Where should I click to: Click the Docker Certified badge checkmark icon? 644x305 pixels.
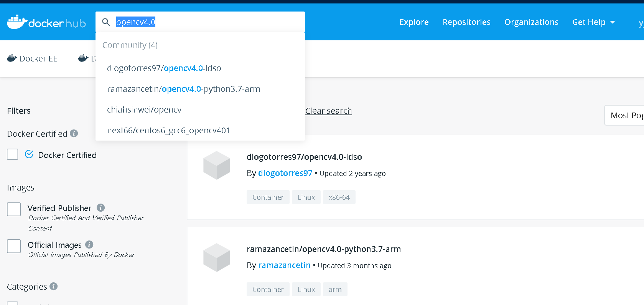(x=29, y=154)
